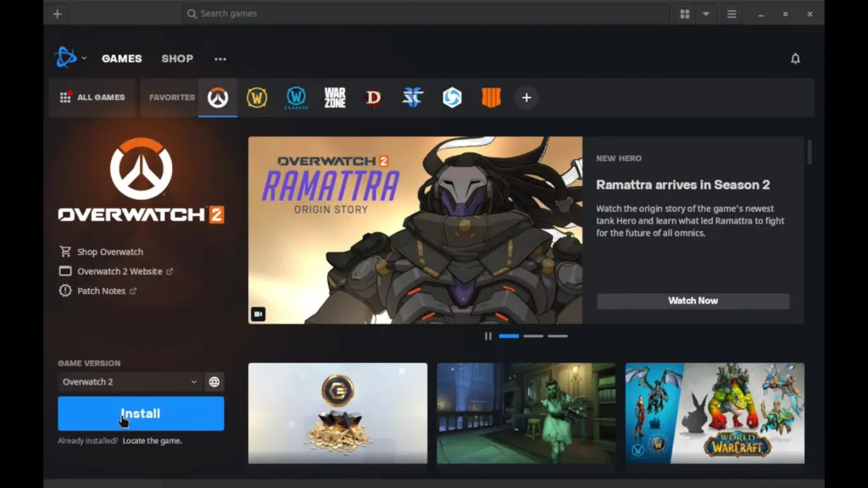
Task: Click the shopping cart icon
Action: [x=65, y=251]
